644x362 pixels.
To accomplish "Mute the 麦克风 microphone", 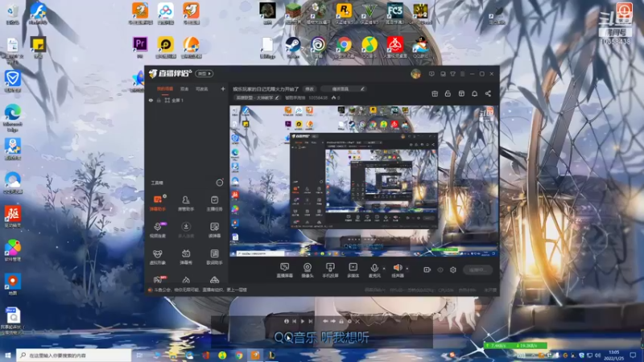I will pos(374,270).
